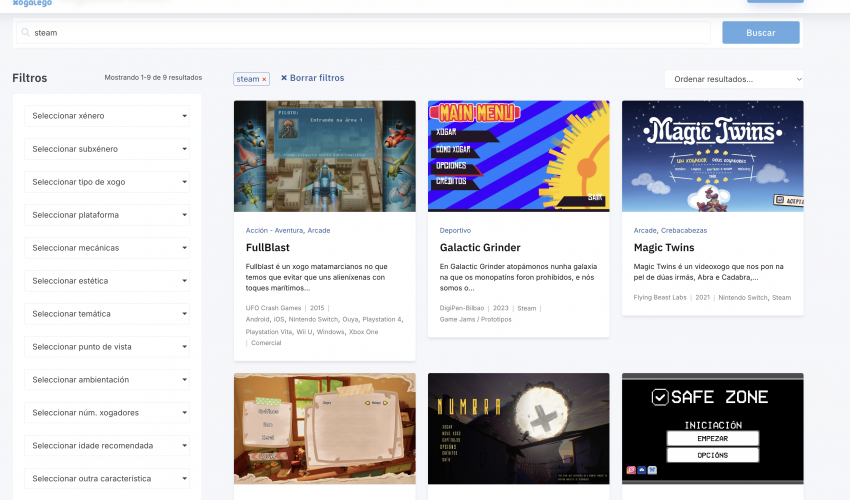The image size is (850, 500).
Task: Click the Galactic Grinder title
Action: [480, 248]
